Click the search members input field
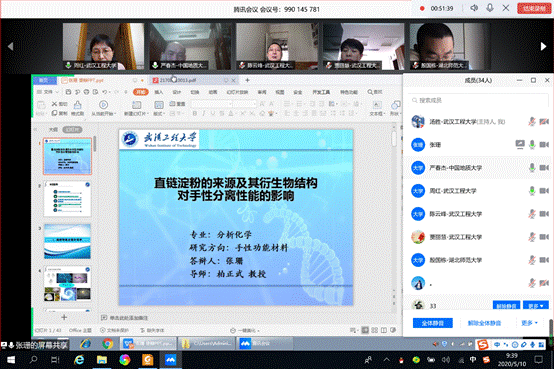This screenshot has width=554, height=369. coord(479,100)
